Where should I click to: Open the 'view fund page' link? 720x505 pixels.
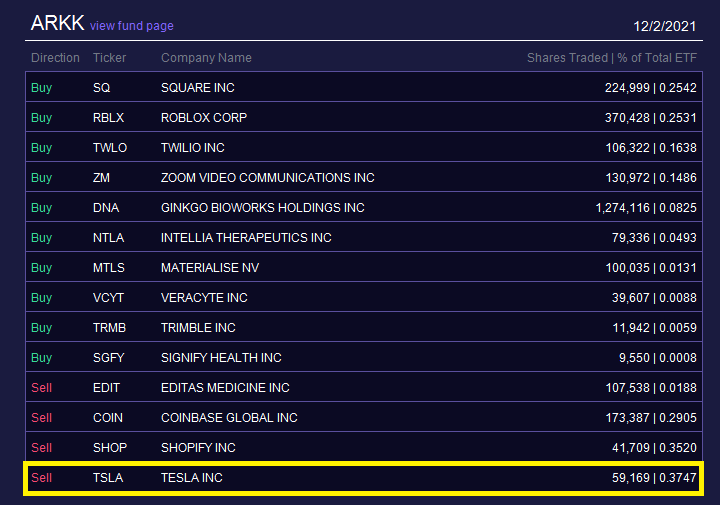coord(132,26)
